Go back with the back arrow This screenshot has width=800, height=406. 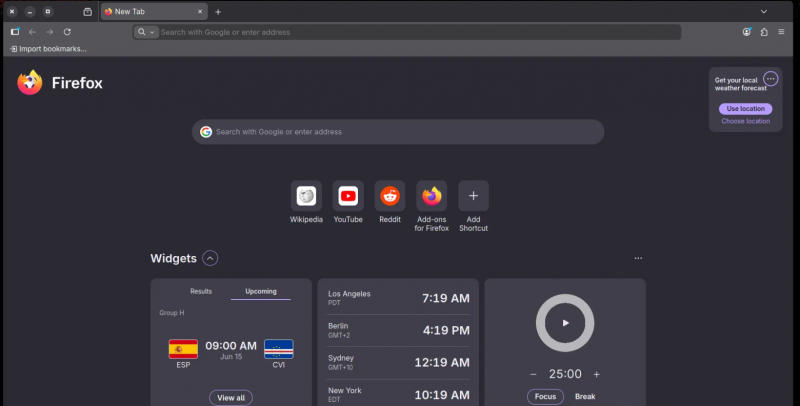32,32
